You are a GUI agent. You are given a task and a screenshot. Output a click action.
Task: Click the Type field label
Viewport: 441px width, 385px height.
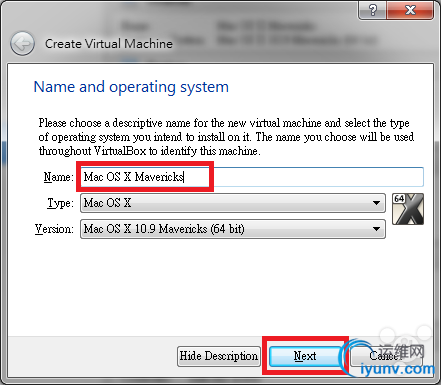tap(60, 203)
